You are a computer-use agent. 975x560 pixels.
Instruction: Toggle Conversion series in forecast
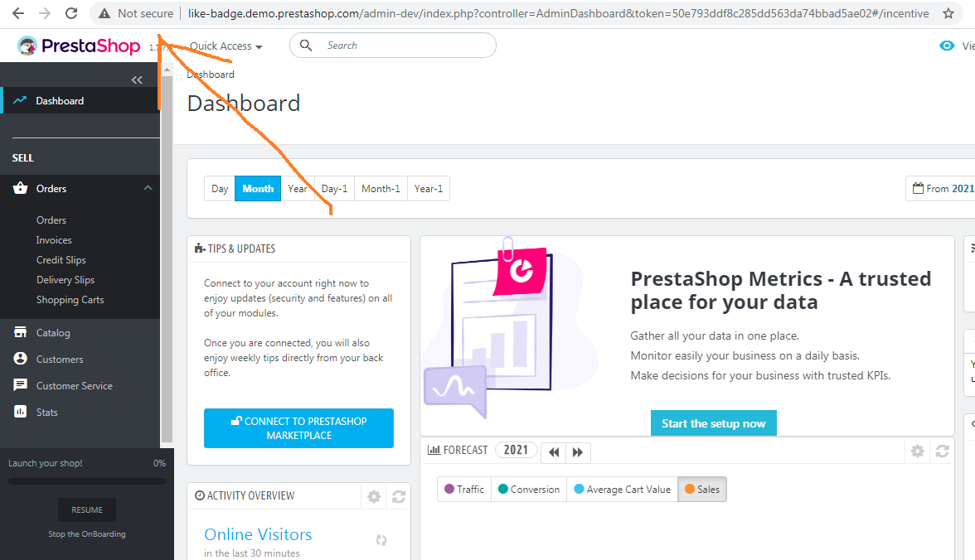tap(529, 489)
